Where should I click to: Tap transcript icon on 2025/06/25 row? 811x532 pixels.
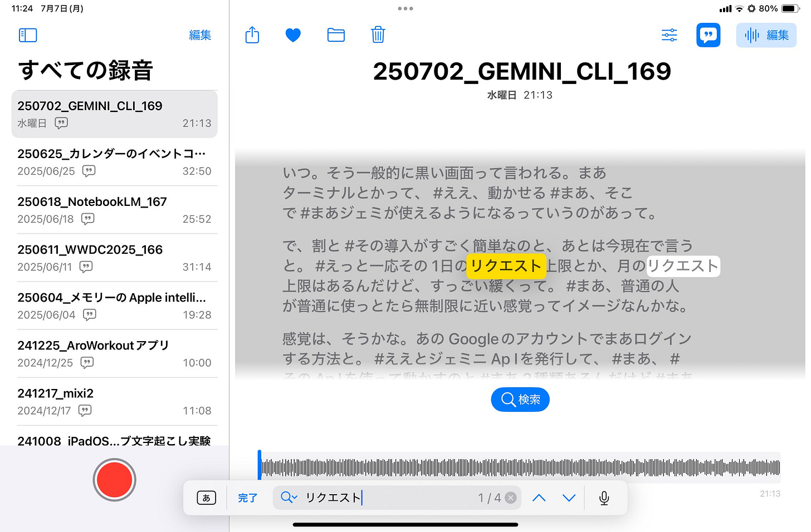coord(89,171)
